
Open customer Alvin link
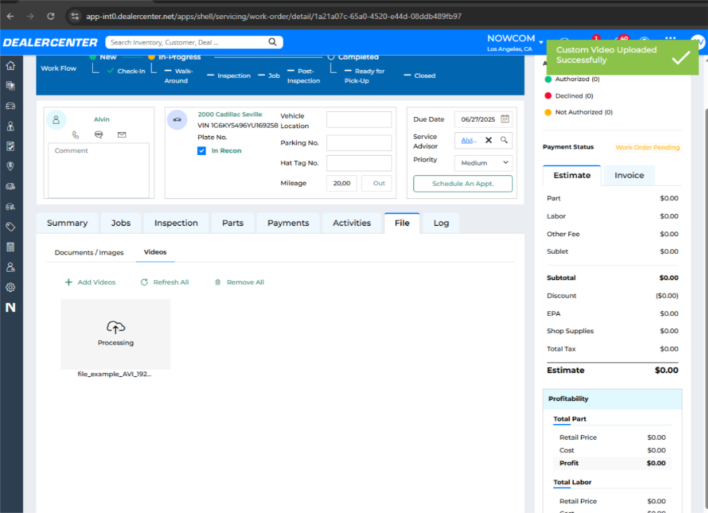[102, 119]
